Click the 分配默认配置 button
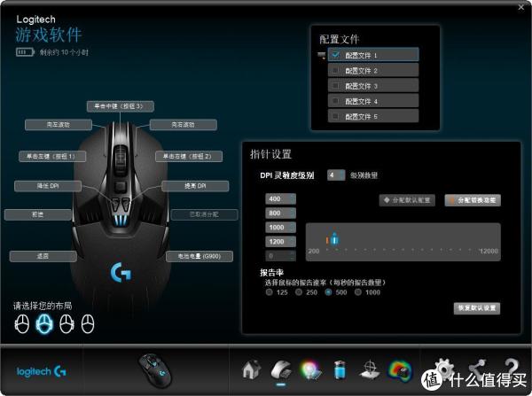This screenshot has width=532, height=396. pyautogui.click(x=407, y=200)
